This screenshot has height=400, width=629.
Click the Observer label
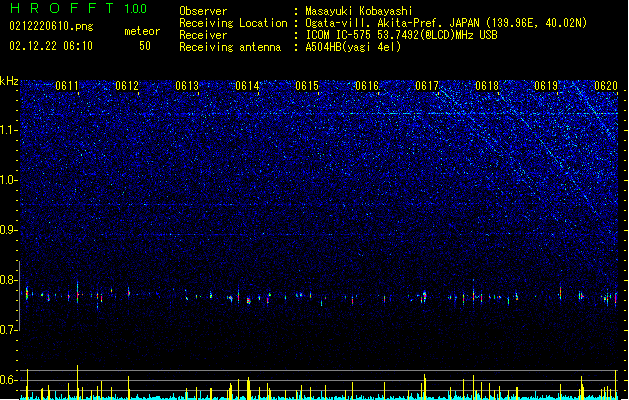[x=203, y=11]
